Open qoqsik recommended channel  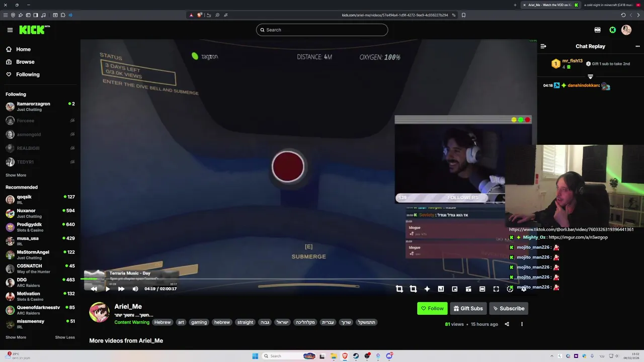[40, 199]
